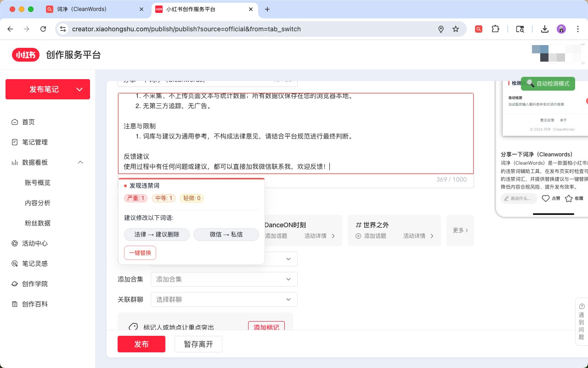The width and height of the screenshot is (588, 368).
Task: Click the 活动中心 sidebar icon
Action: coord(15,243)
